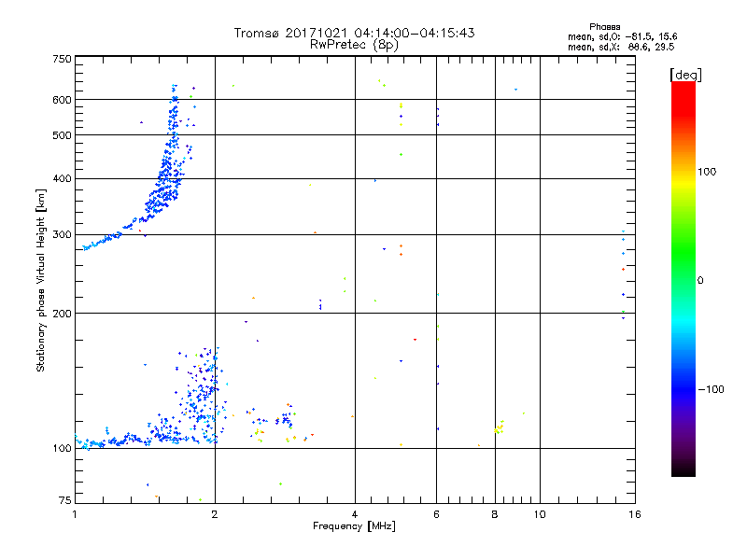Screen dimensions: 747x560
Task: Click the '[deg]' colorbar unit label
Action: click(685, 75)
